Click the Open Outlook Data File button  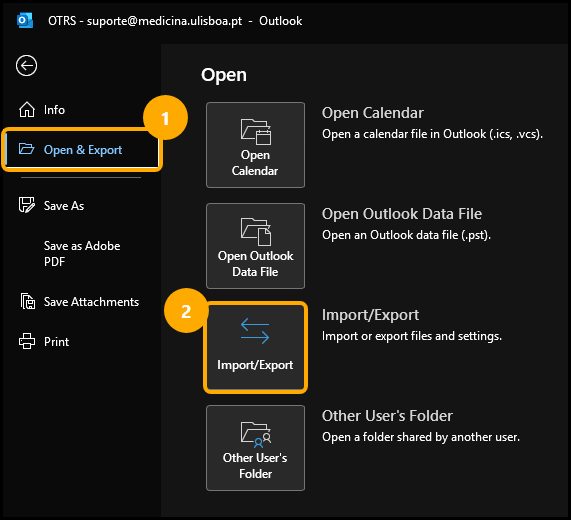(255, 246)
